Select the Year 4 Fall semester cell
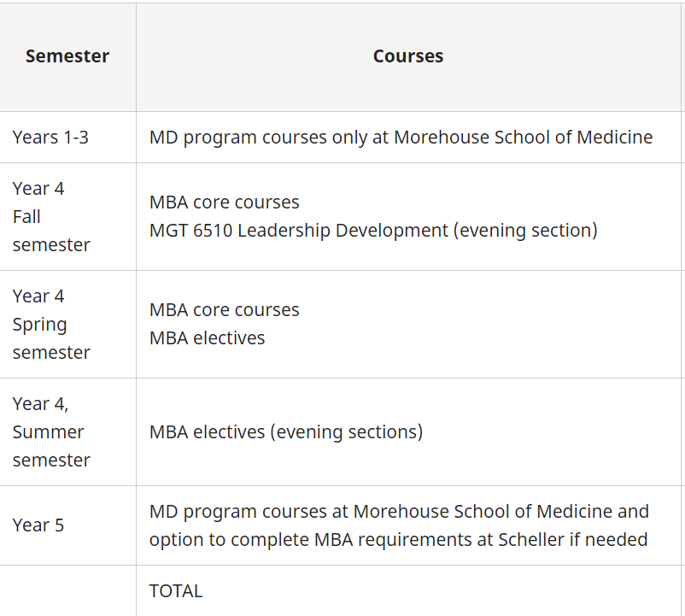 tap(51, 216)
